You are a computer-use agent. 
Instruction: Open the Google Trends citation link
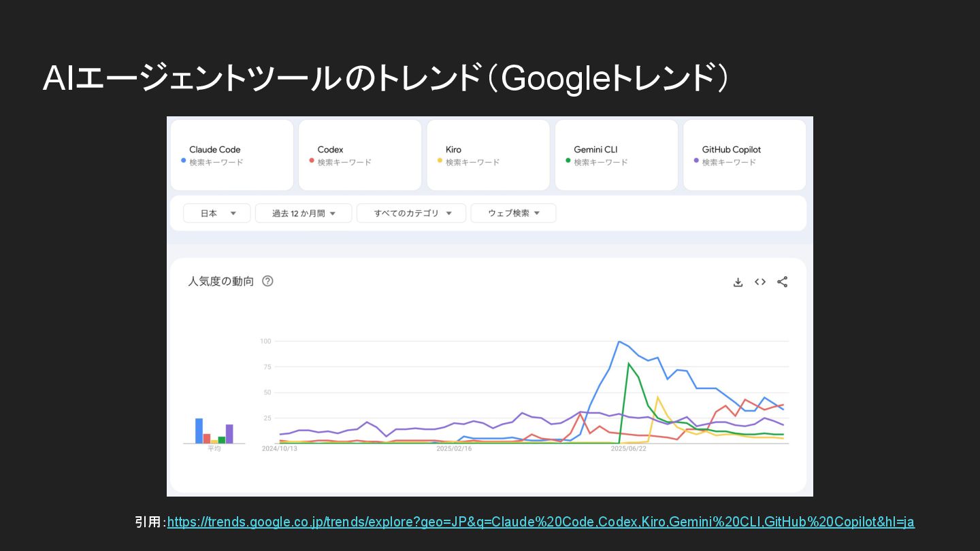[540, 522]
